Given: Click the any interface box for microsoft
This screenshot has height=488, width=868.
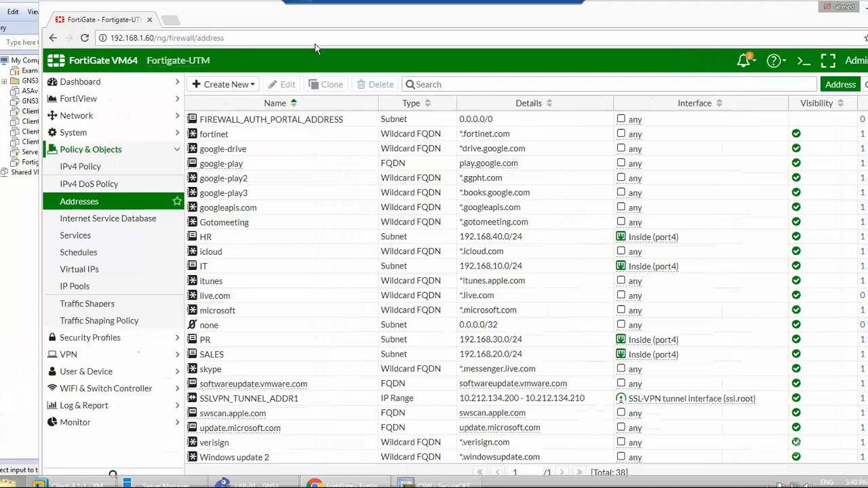Looking at the screenshot, I should point(620,310).
